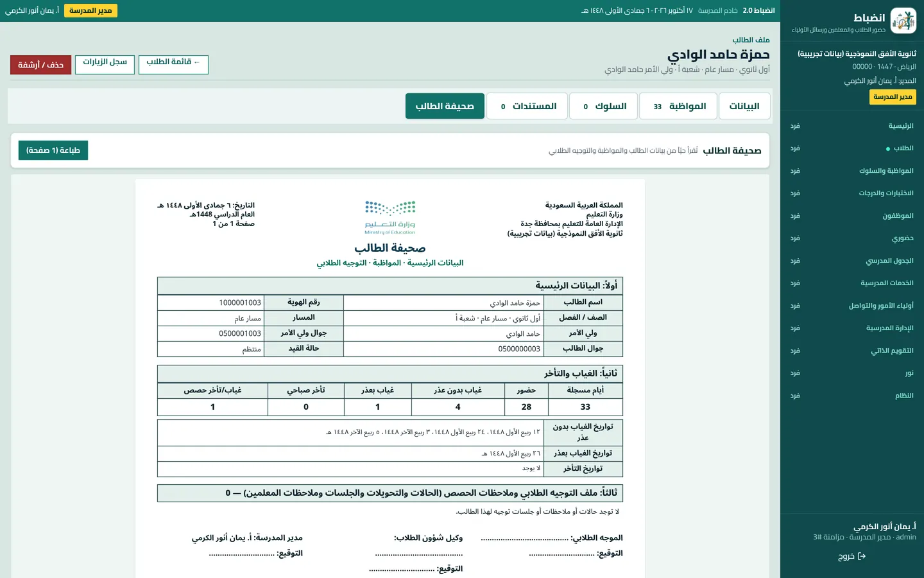The height and width of the screenshot is (578, 924).
Task: Click the ثانياً: الغياب والتأخر section header
Action: [x=390, y=374]
